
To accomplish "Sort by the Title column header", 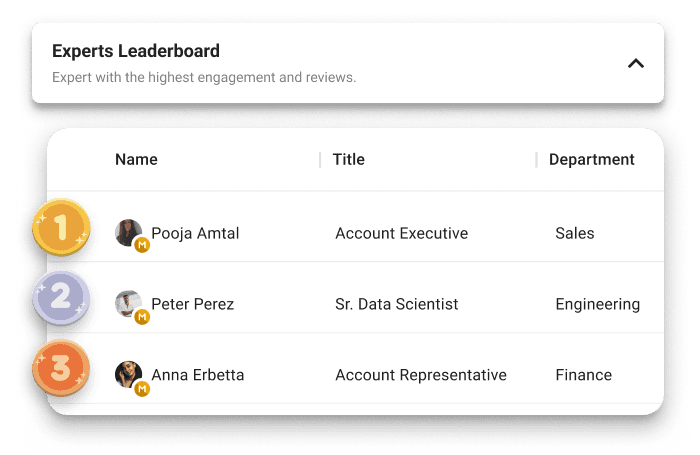I will tap(349, 159).
